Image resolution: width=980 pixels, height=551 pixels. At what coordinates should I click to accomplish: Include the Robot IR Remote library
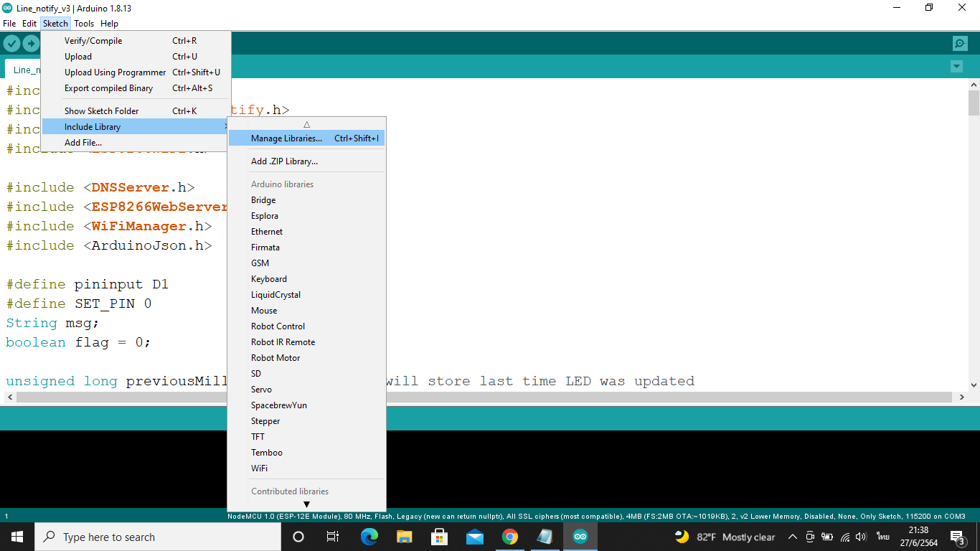(x=306, y=342)
